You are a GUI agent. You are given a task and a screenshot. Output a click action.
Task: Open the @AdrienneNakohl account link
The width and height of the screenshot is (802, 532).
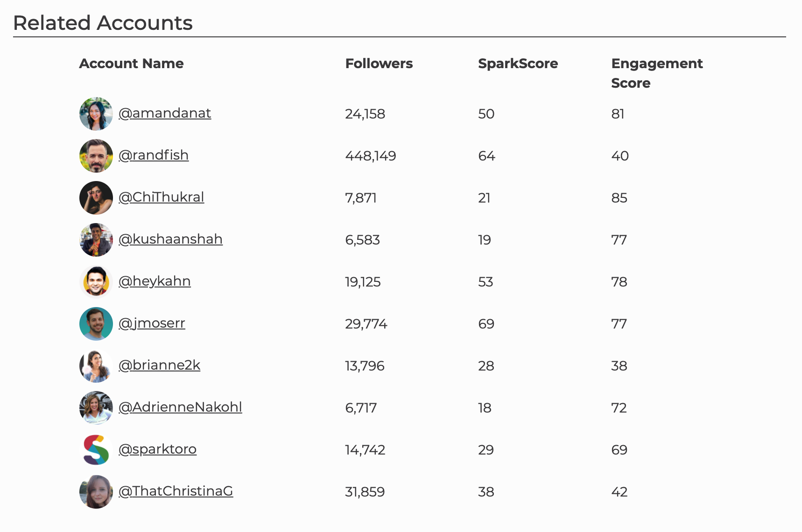180,407
